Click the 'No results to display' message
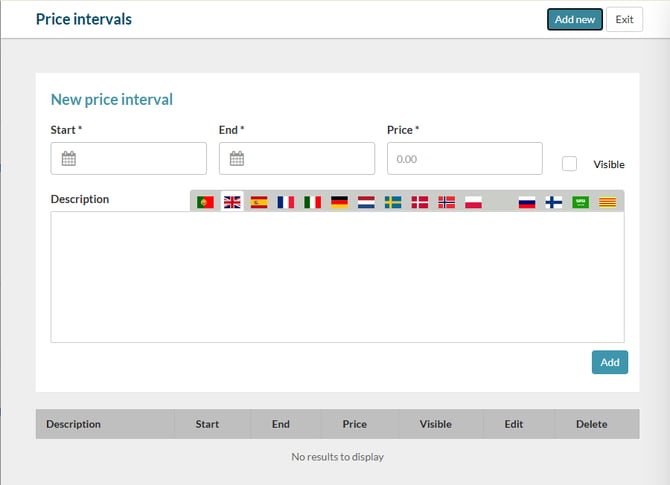Screen dimensions: 670x485 click(338, 457)
